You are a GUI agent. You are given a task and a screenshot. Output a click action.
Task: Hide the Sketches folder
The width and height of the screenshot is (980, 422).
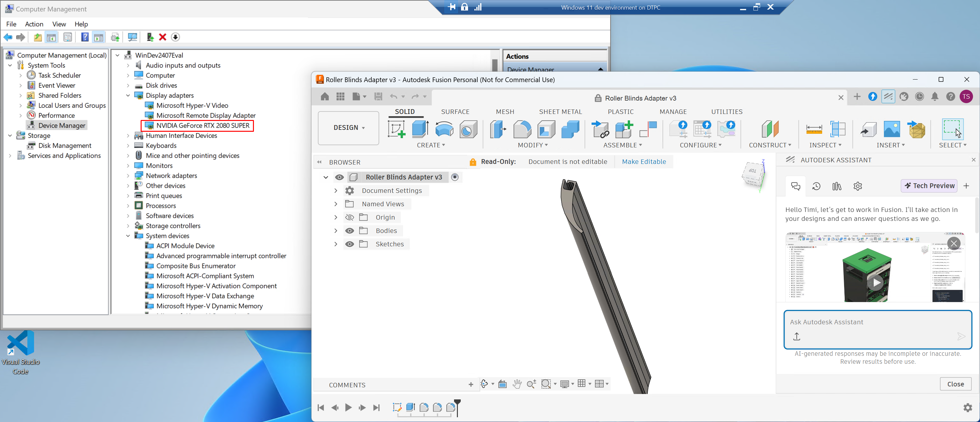[x=350, y=244]
